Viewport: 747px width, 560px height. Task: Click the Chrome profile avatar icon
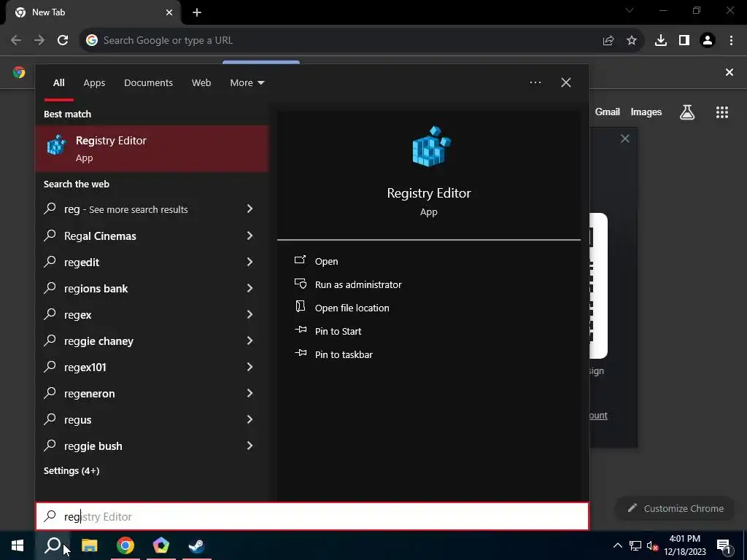pos(708,41)
